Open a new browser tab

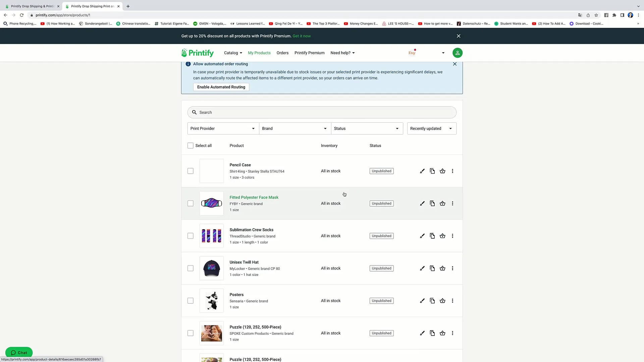[x=128, y=6]
